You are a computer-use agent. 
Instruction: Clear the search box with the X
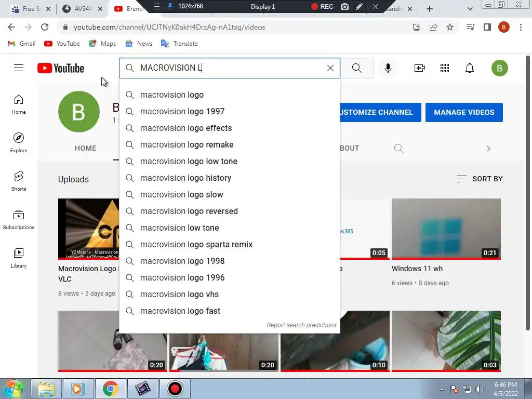pos(330,68)
